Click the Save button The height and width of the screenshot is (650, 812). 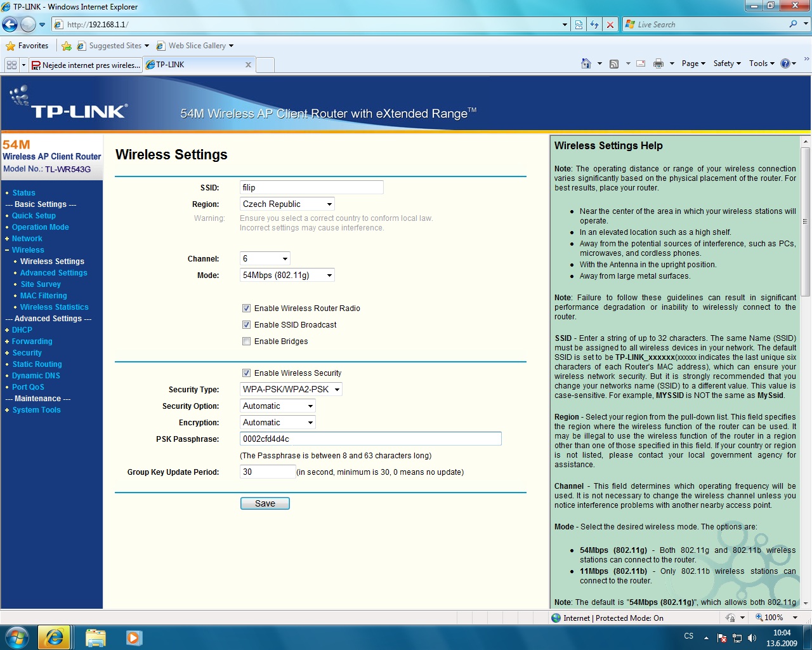click(265, 503)
